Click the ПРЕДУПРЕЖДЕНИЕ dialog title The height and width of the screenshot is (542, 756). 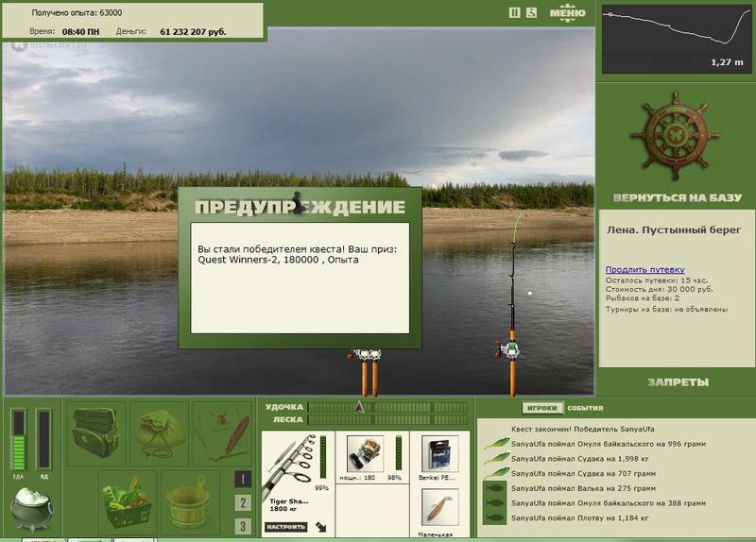click(300, 207)
